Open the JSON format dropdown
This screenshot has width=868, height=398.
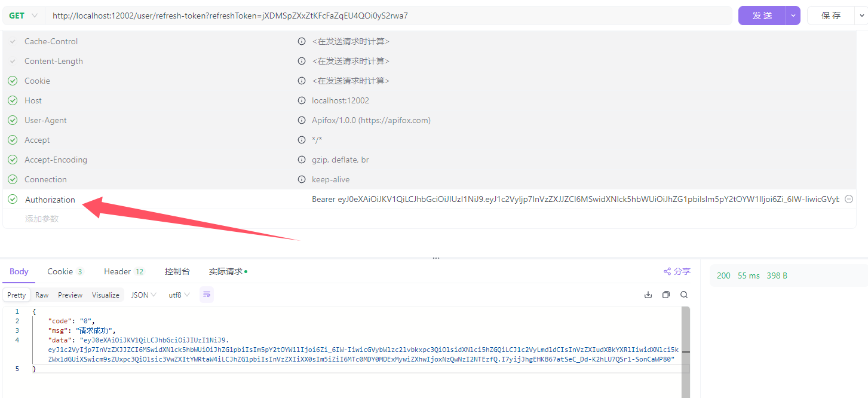143,295
